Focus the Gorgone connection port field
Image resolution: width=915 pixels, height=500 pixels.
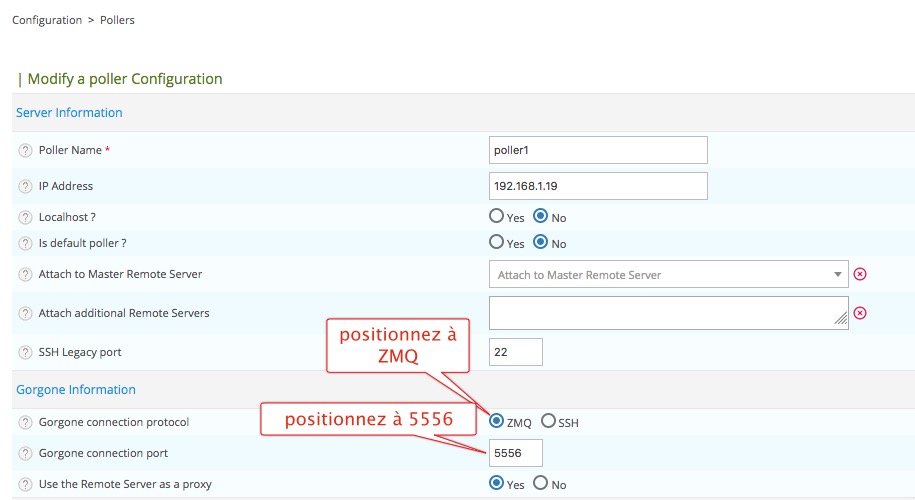tap(516, 453)
